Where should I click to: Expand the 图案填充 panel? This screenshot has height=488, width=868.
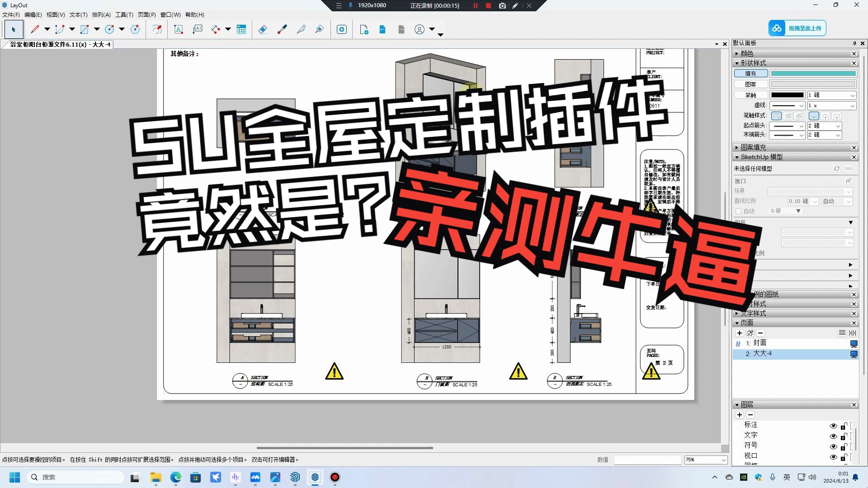[737, 148]
